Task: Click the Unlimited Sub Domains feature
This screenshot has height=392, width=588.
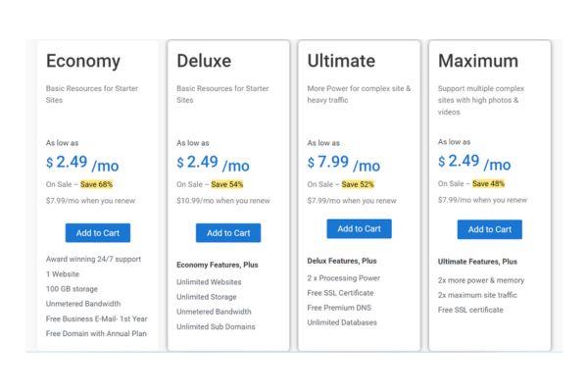Action: (x=216, y=326)
